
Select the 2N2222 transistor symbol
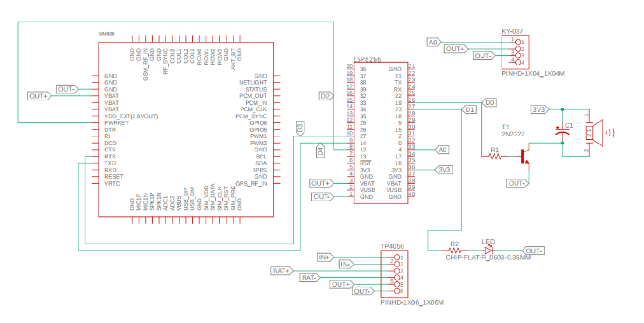[524, 157]
